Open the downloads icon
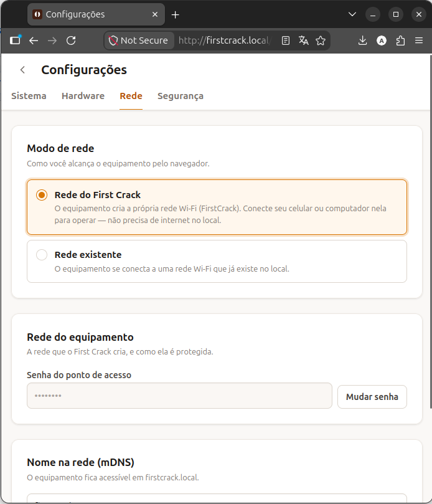Screen dimensions: 432x504 coord(363,40)
